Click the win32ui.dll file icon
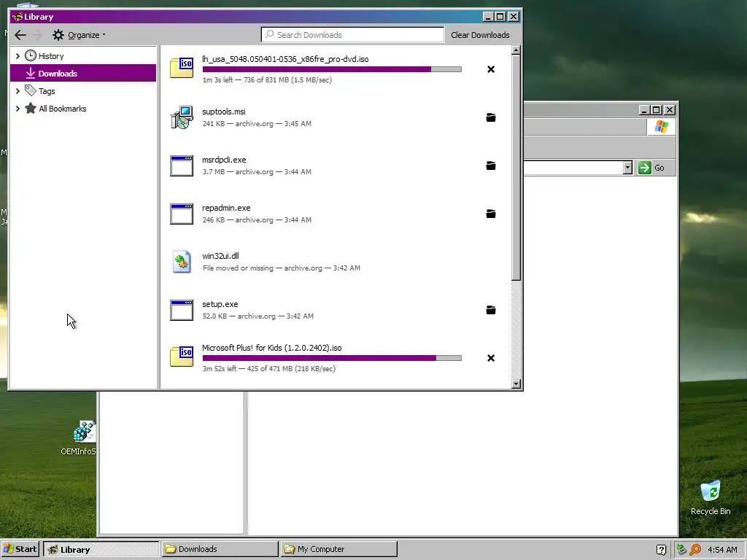Viewport: 747px width, 560px height. pyautogui.click(x=182, y=262)
